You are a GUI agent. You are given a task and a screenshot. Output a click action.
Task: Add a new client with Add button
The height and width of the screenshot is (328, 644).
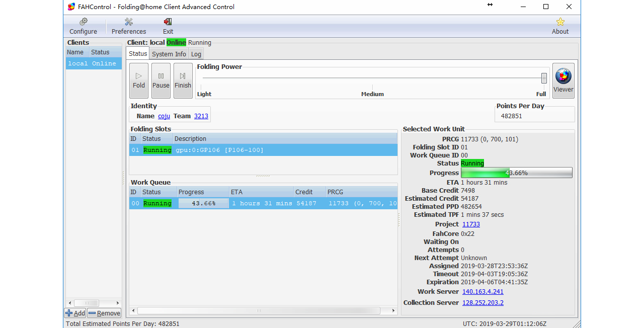[75, 313]
